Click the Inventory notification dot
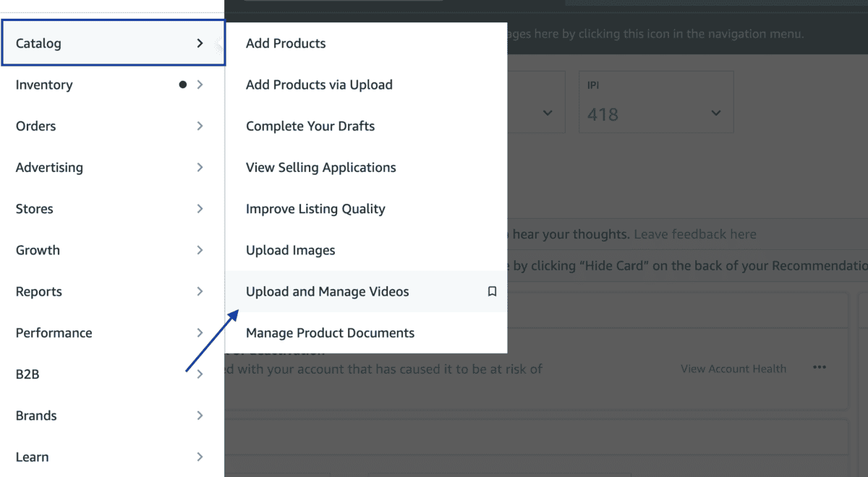 183,85
